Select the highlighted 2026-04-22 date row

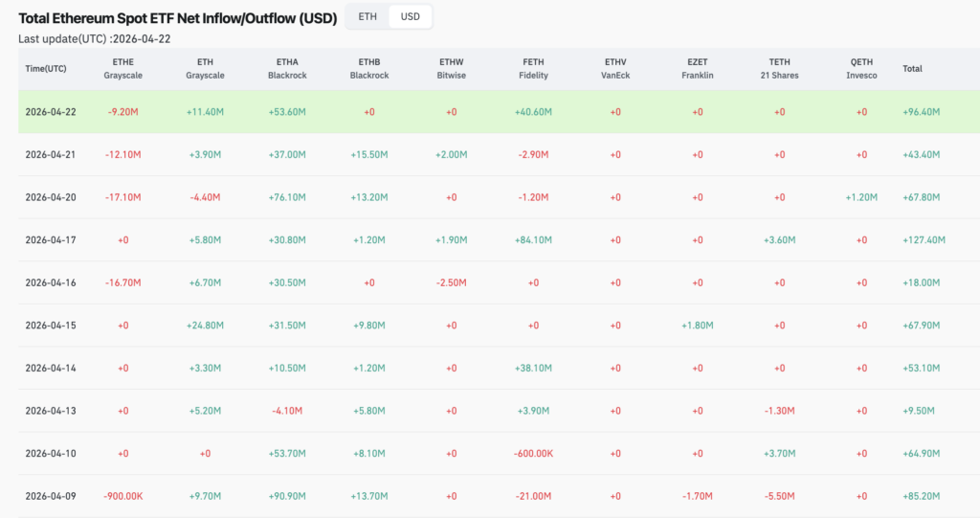tap(499, 112)
